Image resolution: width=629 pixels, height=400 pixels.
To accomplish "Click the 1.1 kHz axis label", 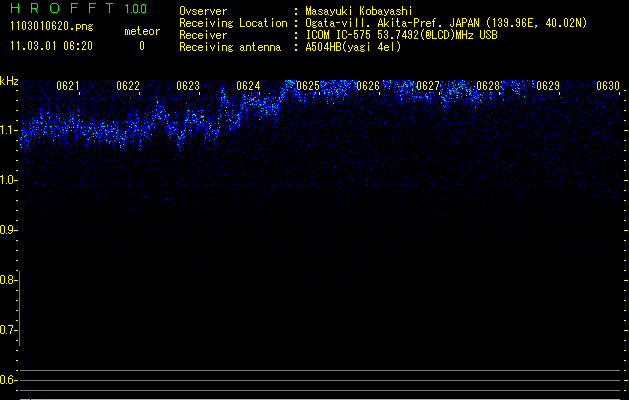I will click(9, 130).
